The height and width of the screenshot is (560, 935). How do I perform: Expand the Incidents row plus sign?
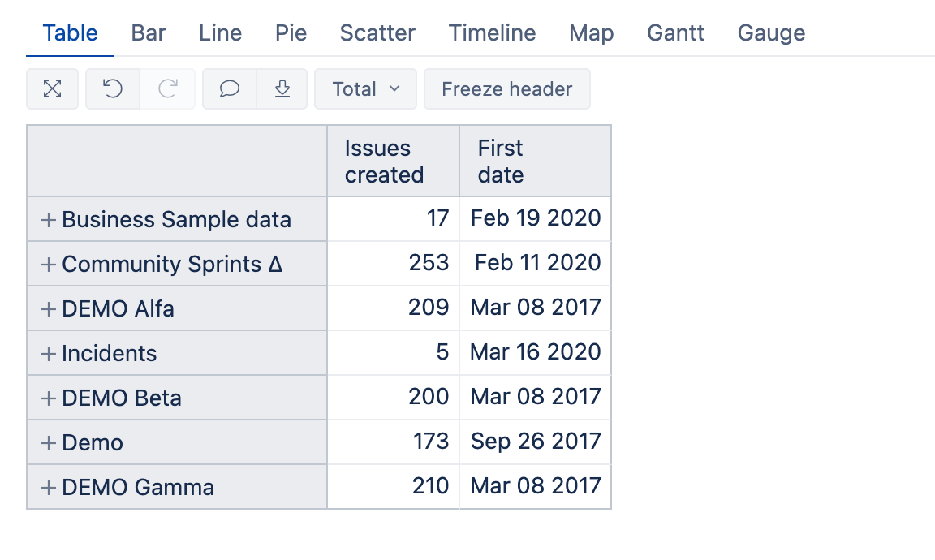[x=49, y=354]
